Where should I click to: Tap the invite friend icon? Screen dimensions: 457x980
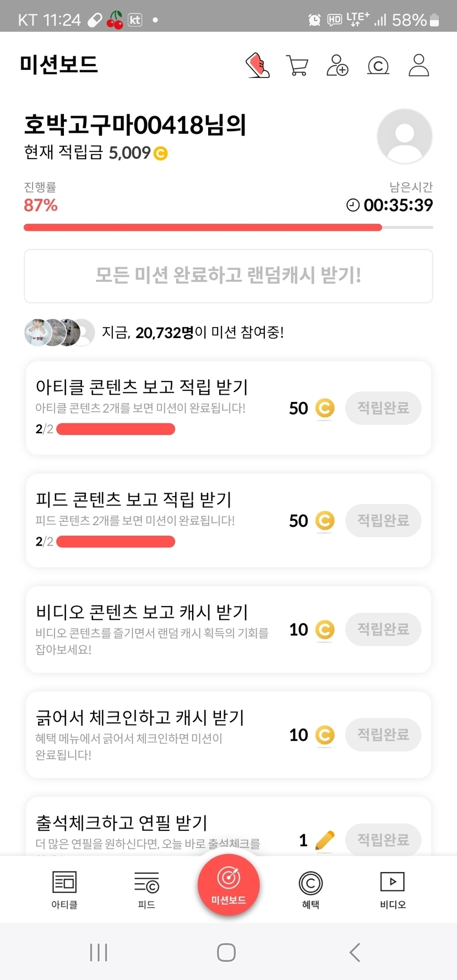coord(338,66)
